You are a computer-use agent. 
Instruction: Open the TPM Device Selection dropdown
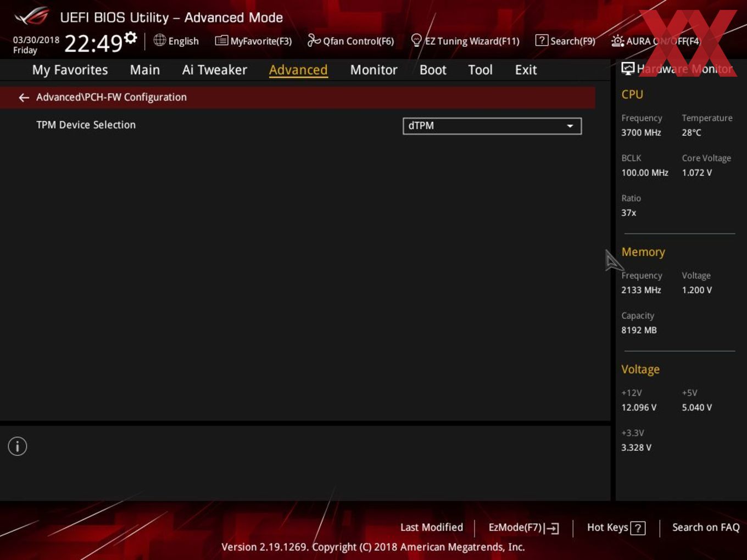[x=492, y=126]
